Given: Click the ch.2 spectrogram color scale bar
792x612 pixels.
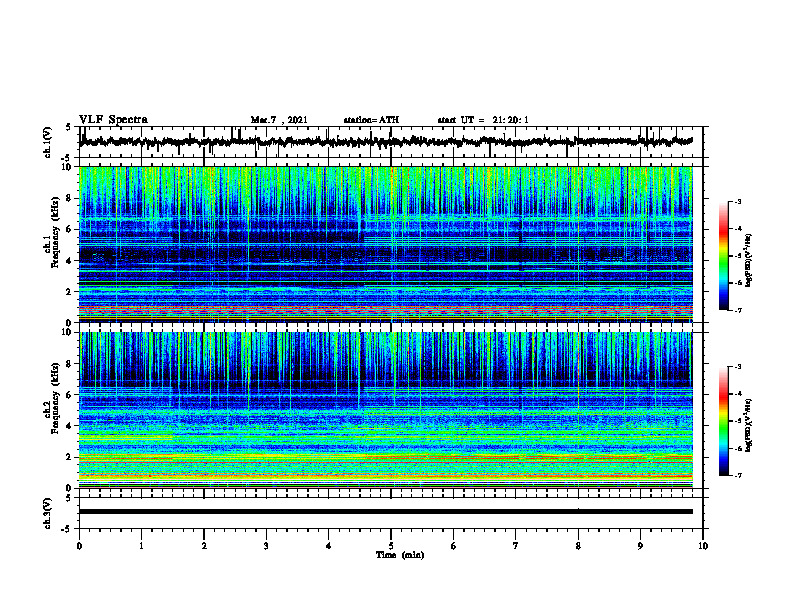Looking at the screenshot, I should click(x=723, y=421).
